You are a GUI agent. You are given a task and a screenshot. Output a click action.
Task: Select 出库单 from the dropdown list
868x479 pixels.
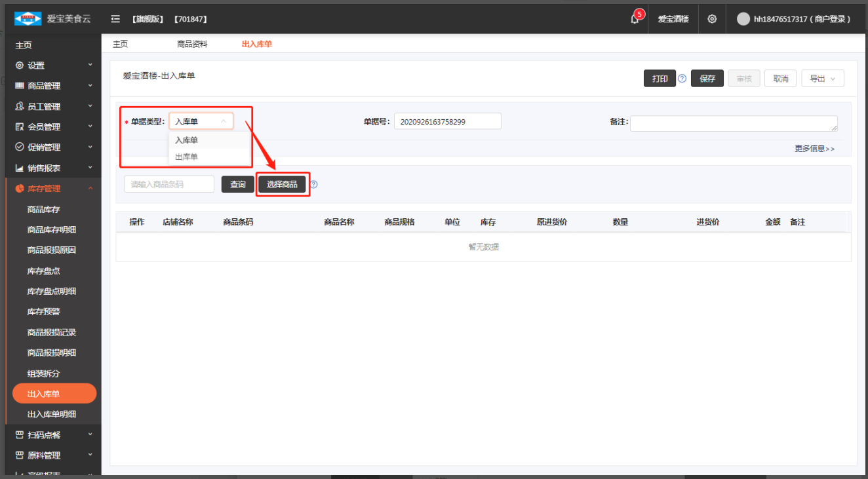[187, 157]
